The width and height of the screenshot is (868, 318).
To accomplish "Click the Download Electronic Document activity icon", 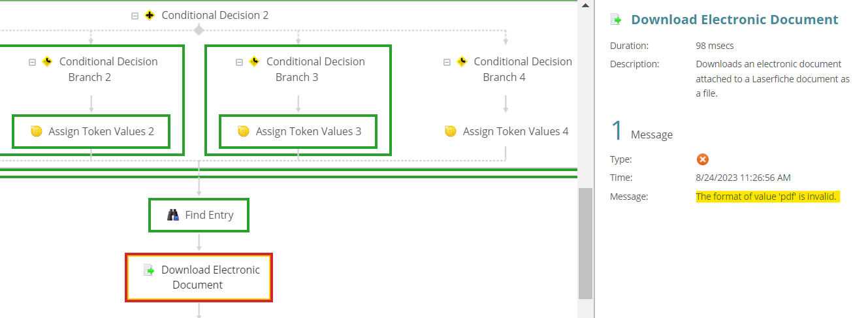I will (149, 270).
